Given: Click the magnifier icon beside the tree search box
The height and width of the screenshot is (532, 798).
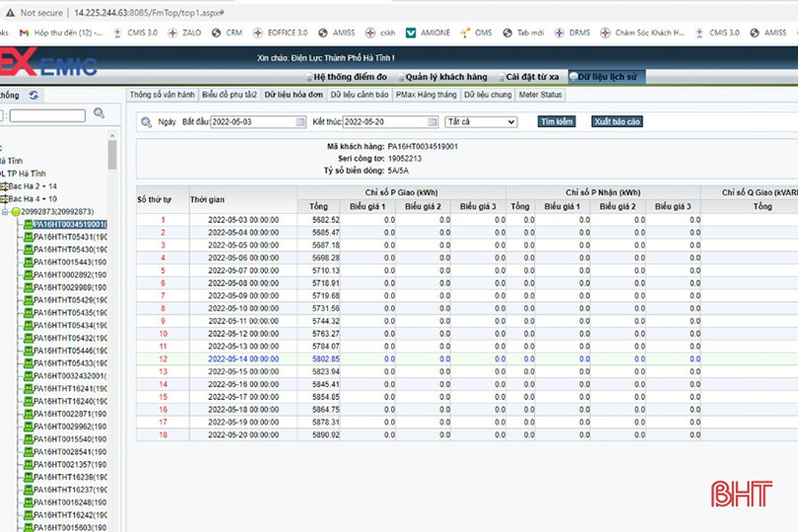Looking at the screenshot, I should (99, 114).
